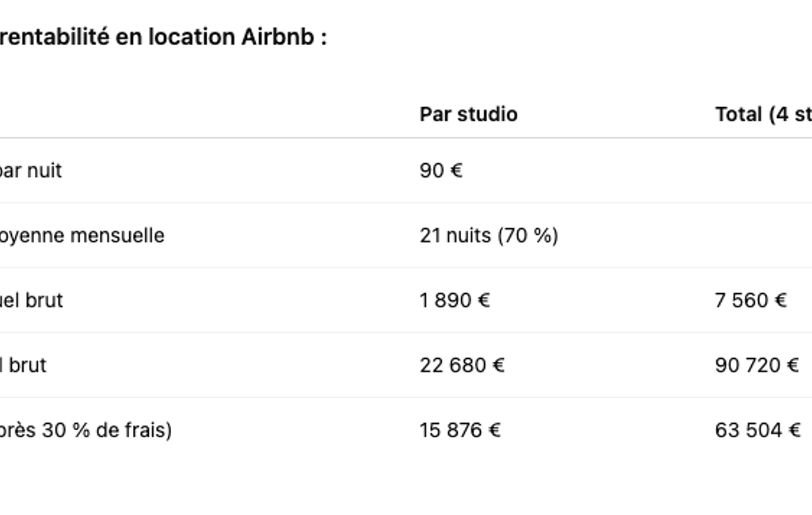The image size is (812, 515).
Task: Select the "22 680 €" per-studio cell
Action: click(x=462, y=365)
